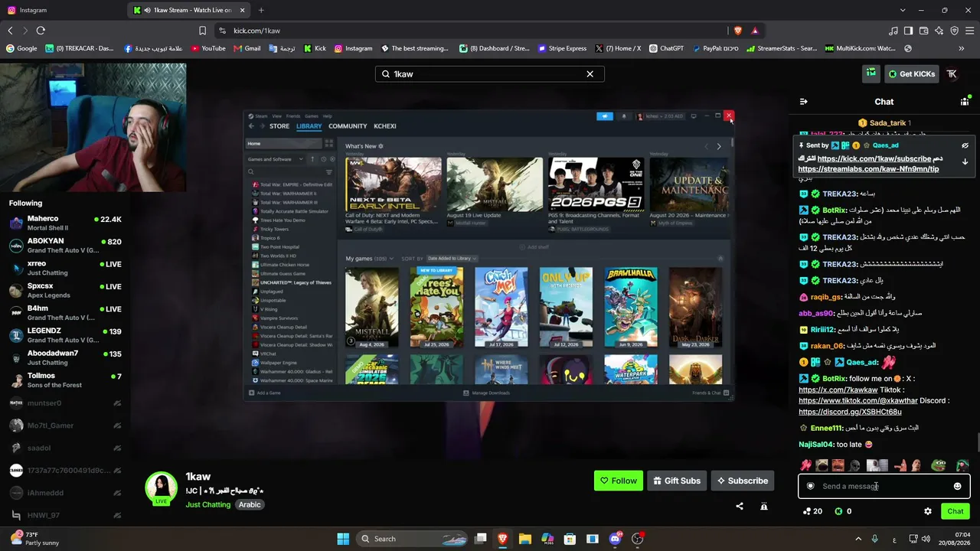980x551 pixels.
Task: Open the Brave Shields lion icon
Action: coord(738,31)
